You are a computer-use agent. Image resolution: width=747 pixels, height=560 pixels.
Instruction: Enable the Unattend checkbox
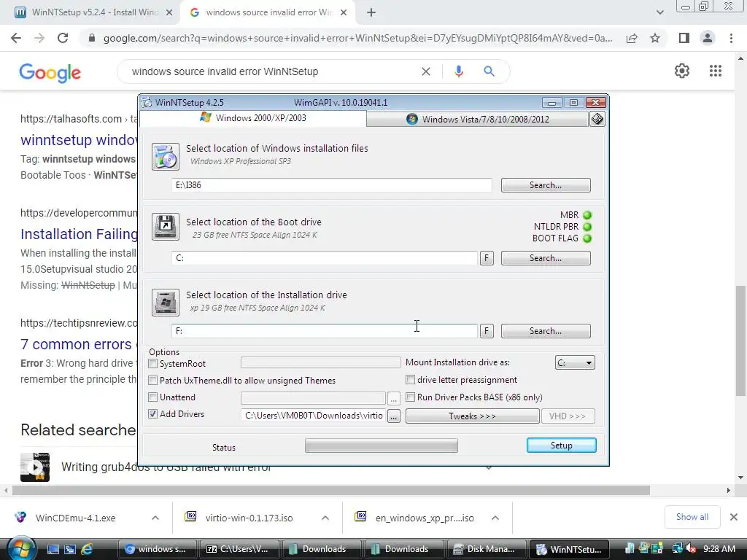coord(153,397)
